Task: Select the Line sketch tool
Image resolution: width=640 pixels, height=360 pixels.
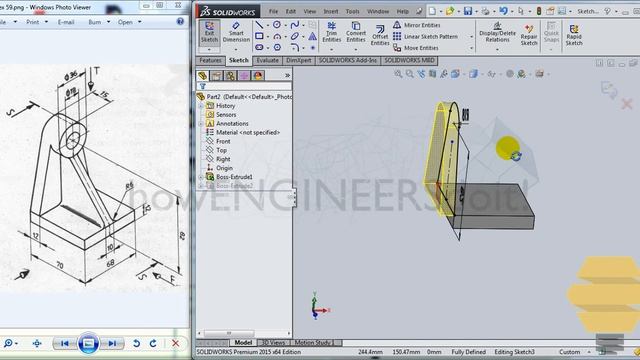Action: [259, 25]
